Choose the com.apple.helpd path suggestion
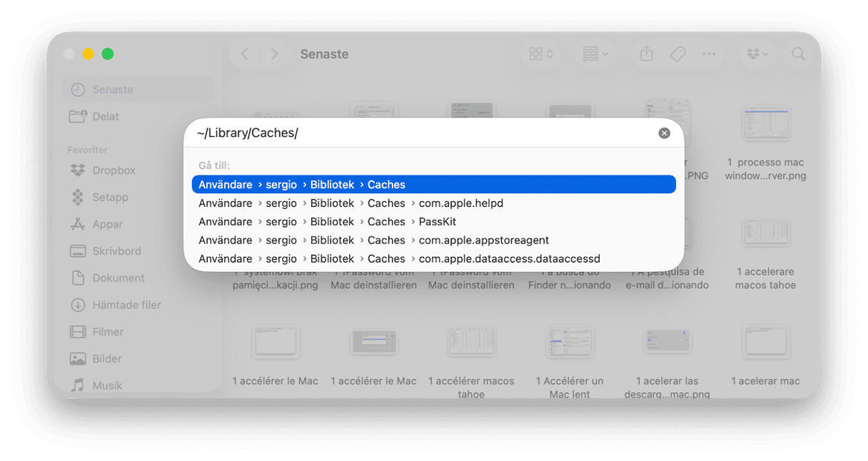The image size is (868, 461). coord(434,203)
